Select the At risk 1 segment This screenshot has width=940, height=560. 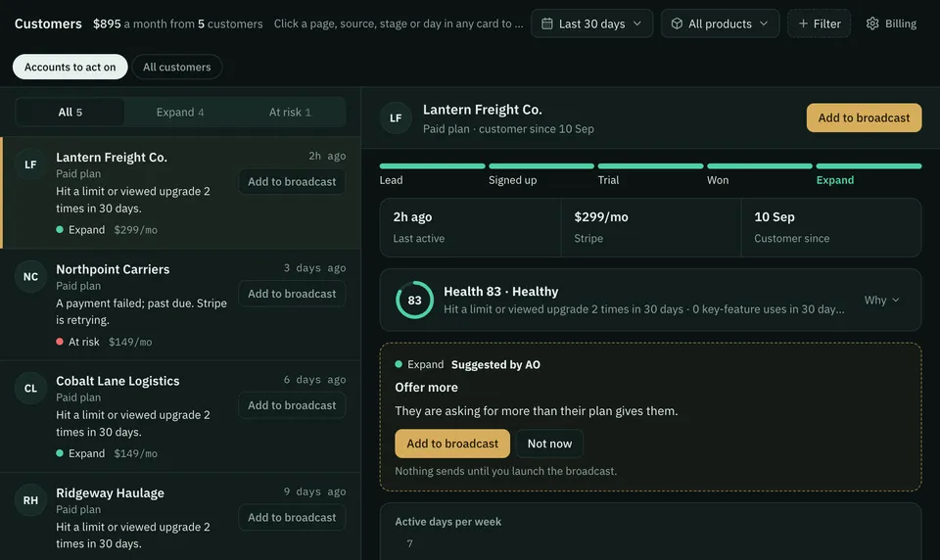pos(290,113)
